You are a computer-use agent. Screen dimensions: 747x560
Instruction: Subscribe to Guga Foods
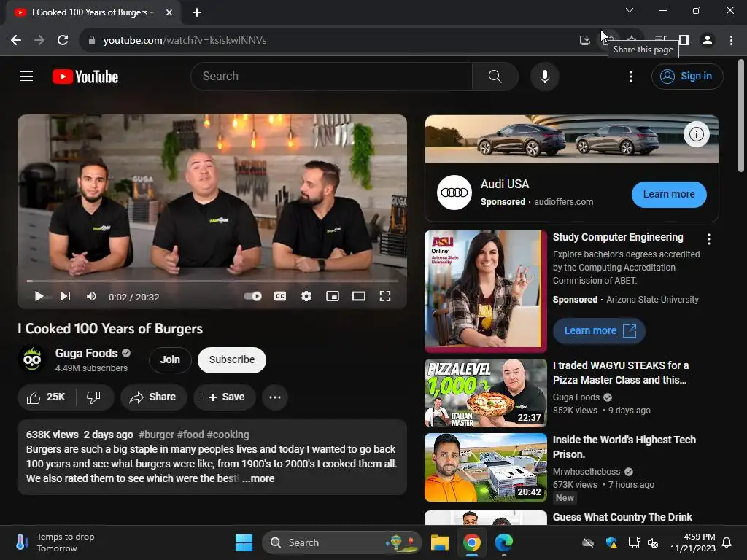click(231, 359)
